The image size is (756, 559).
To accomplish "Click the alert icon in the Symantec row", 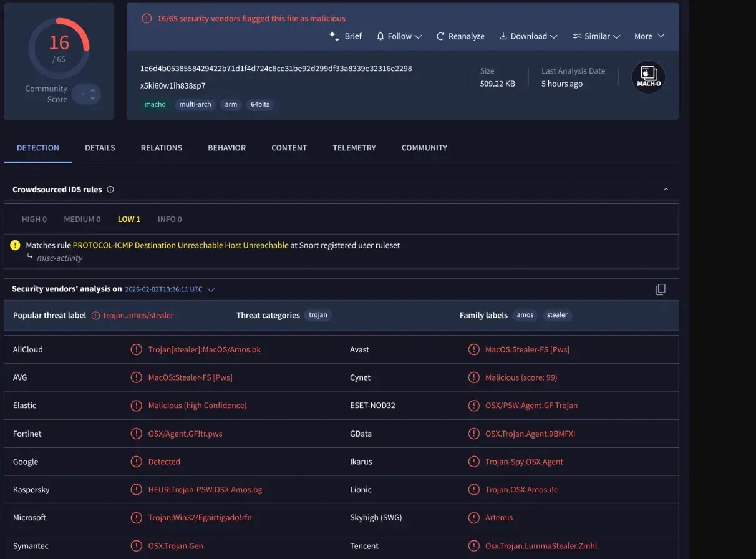I will pos(136,546).
